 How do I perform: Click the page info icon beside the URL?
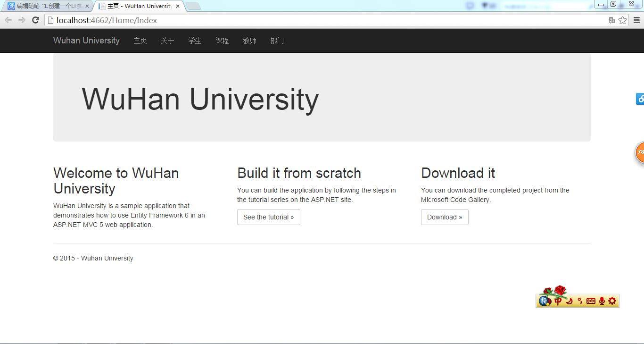[51, 20]
